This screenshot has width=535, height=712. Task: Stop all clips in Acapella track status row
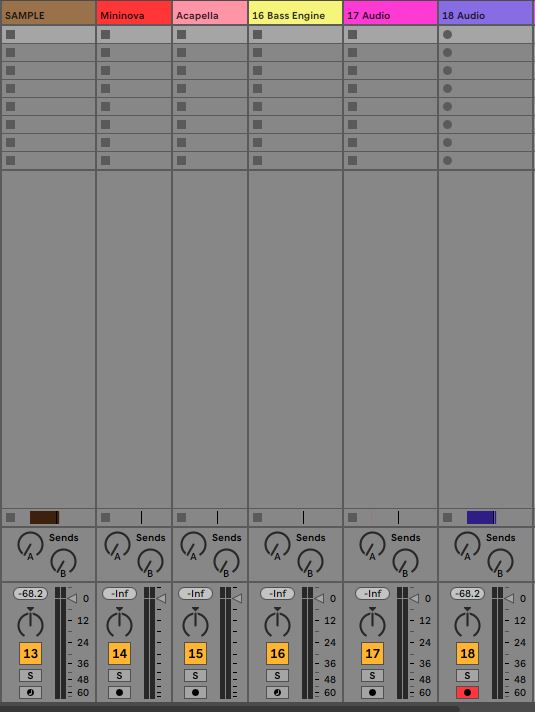(x=181, y=517)
